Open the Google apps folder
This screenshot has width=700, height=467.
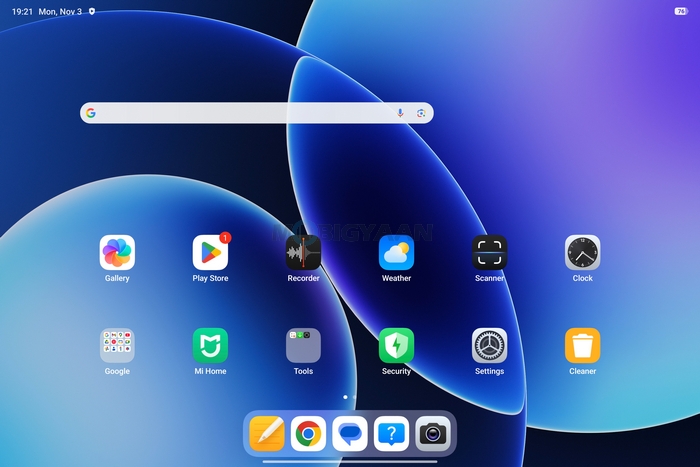[117, 346]
